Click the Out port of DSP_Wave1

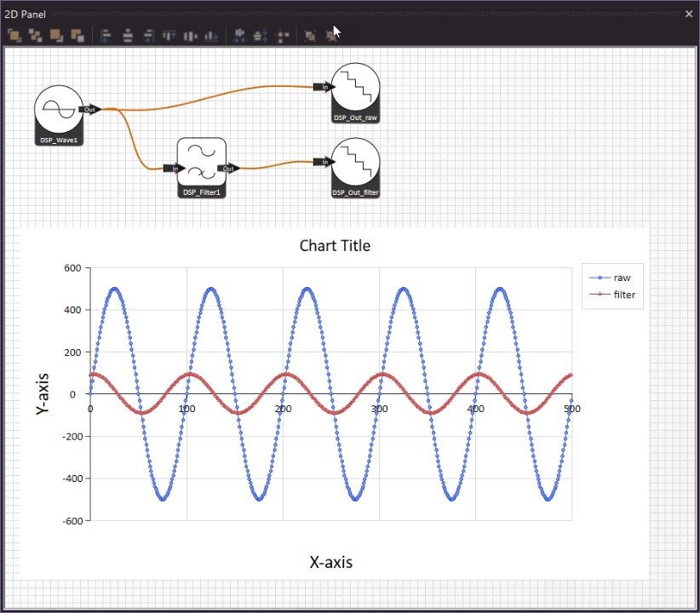89,110
